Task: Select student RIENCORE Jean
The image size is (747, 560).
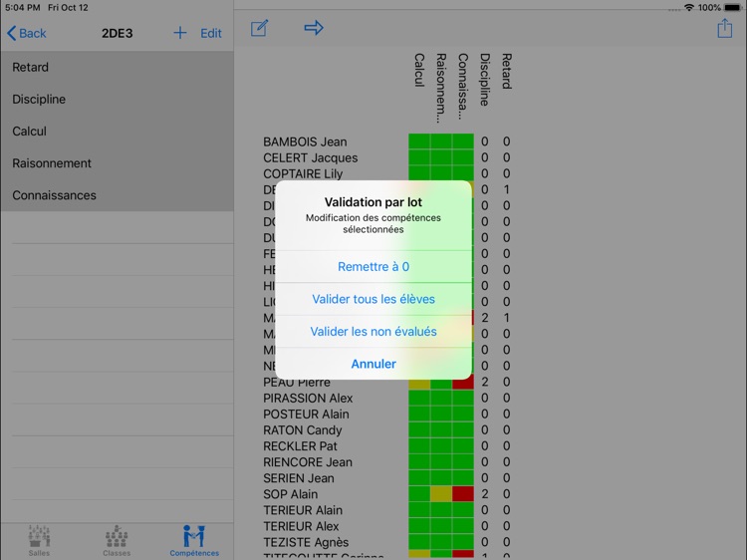Action: point(308,462)
